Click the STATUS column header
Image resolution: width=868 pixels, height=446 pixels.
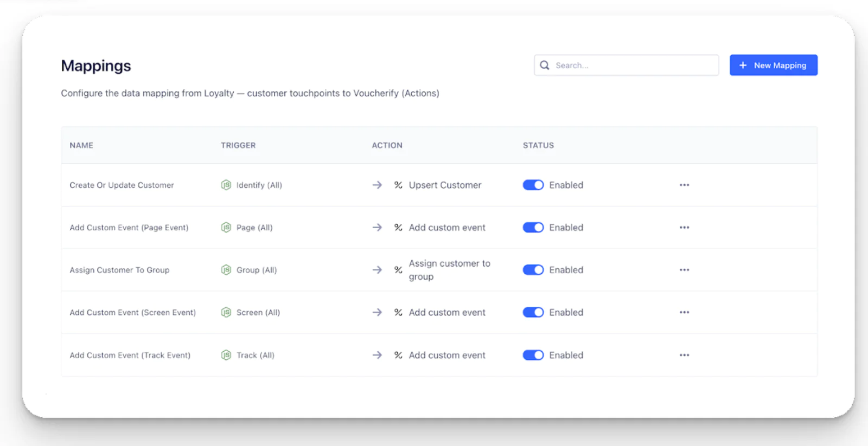pos(538,145)
